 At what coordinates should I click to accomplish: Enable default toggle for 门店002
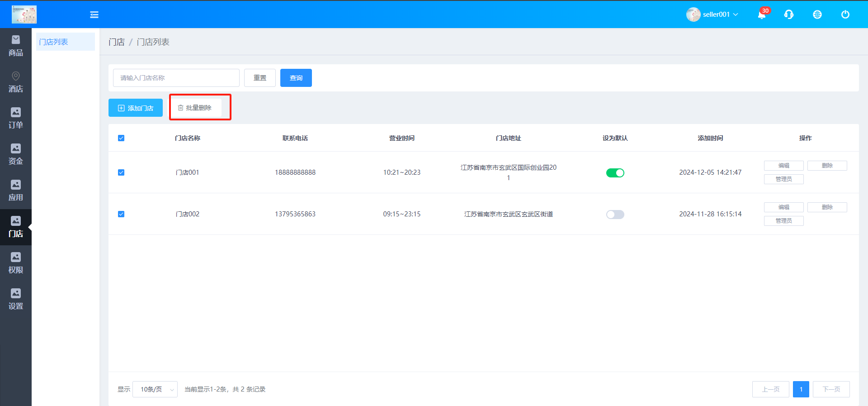tap(615, 215)
